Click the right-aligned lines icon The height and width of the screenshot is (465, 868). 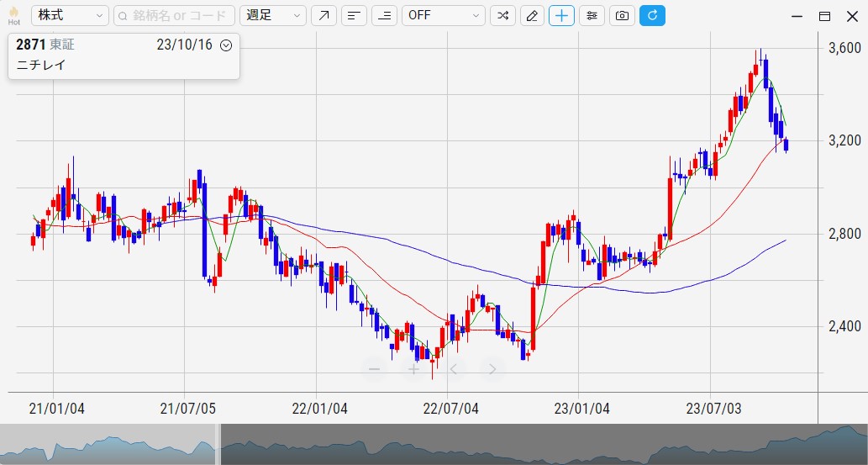coord(384,15)
